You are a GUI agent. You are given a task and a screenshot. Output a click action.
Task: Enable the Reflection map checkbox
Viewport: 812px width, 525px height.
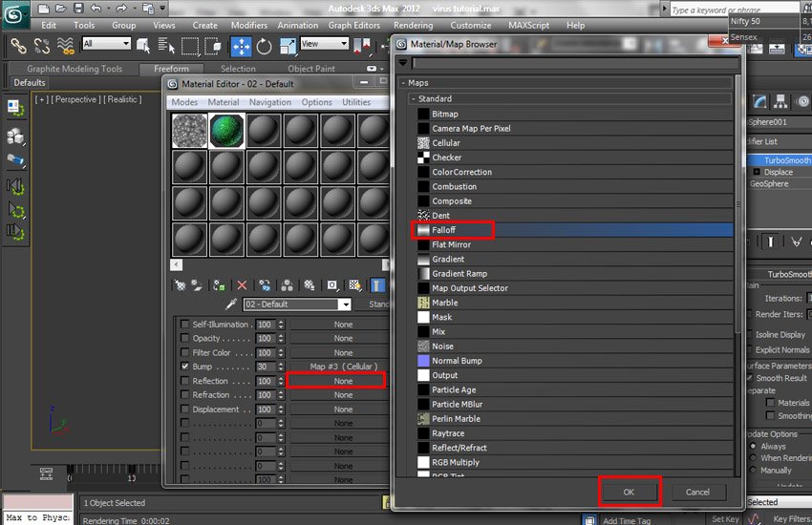[185, 381]
